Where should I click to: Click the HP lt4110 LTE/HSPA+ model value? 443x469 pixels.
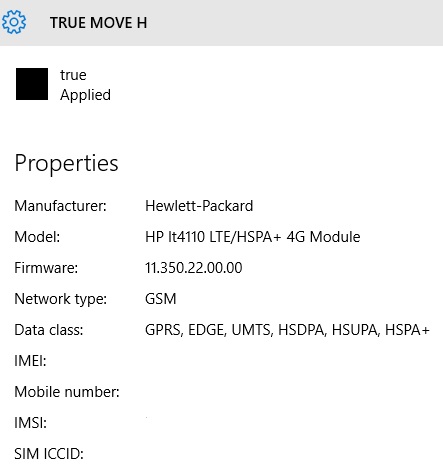(252, 237)
